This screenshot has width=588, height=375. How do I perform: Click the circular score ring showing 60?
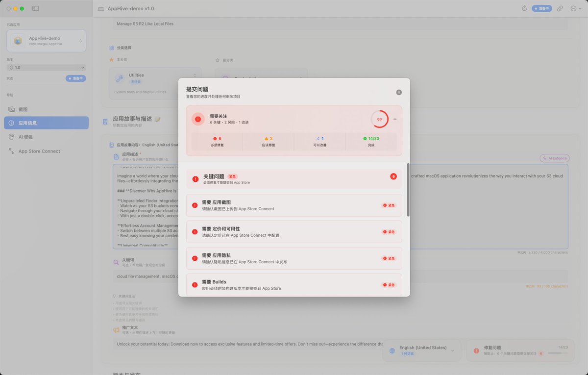point(379,119)
